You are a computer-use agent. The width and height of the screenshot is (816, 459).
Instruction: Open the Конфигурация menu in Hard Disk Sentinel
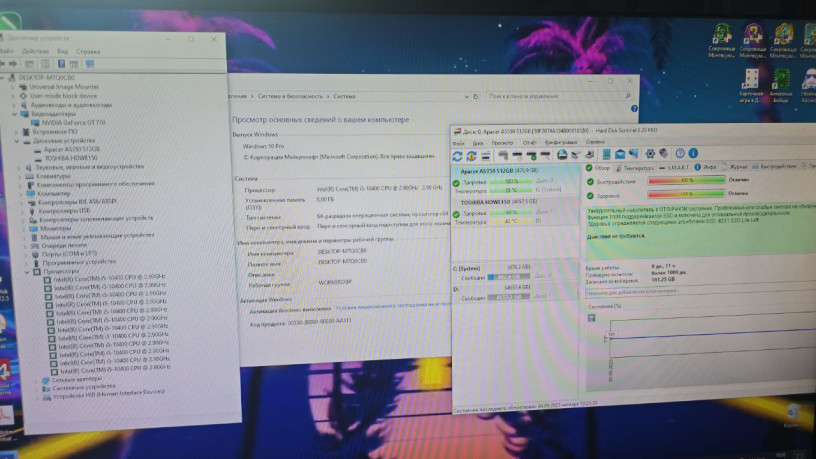(x=561, y=142)
